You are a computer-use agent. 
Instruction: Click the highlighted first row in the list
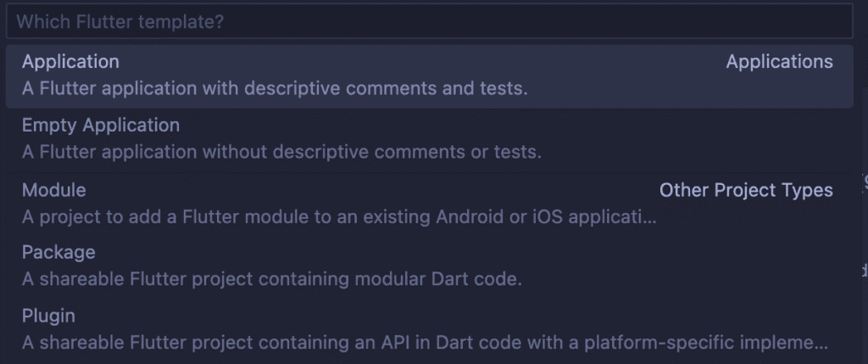(429, 76)
